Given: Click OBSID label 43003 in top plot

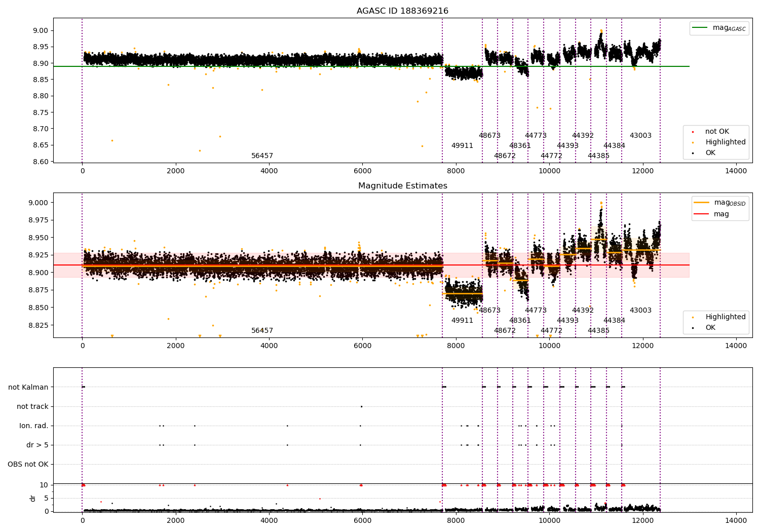Looking at the screenshot, I should (640, 136).
